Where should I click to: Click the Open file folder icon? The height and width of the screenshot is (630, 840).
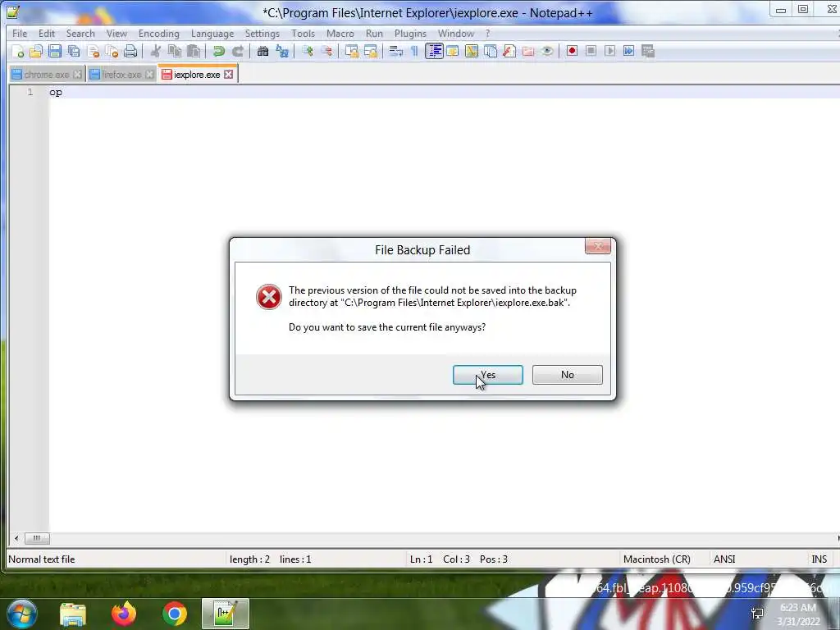tap(36, 52)
